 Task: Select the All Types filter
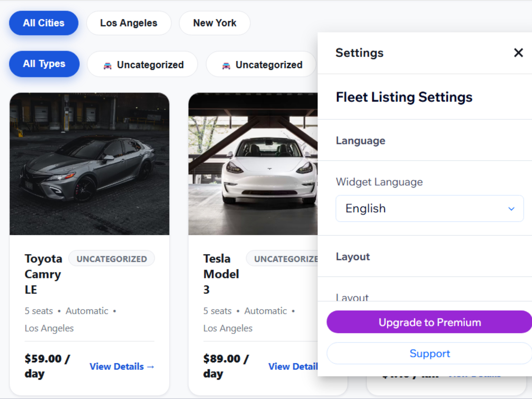click(44, 64)
